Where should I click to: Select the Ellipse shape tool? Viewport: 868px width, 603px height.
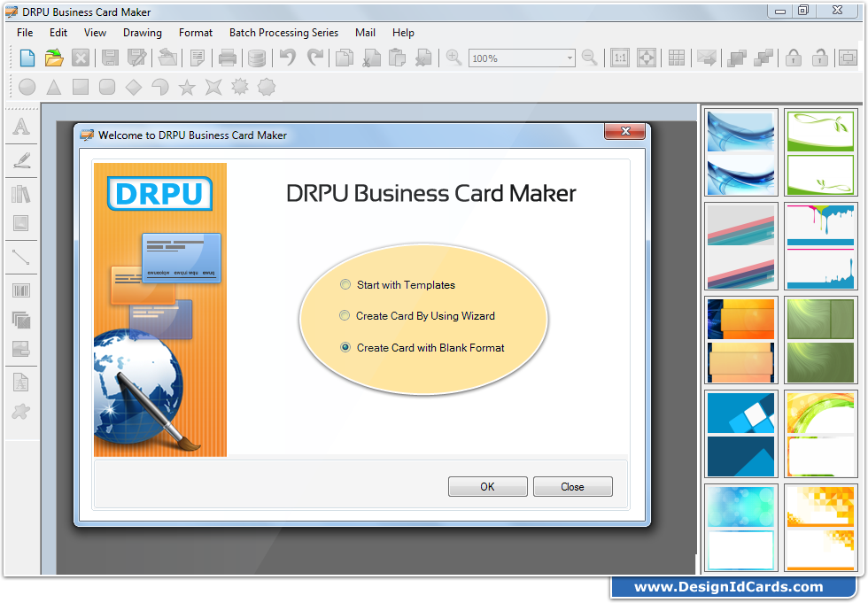pyautogui.click(x=27, y=87)
